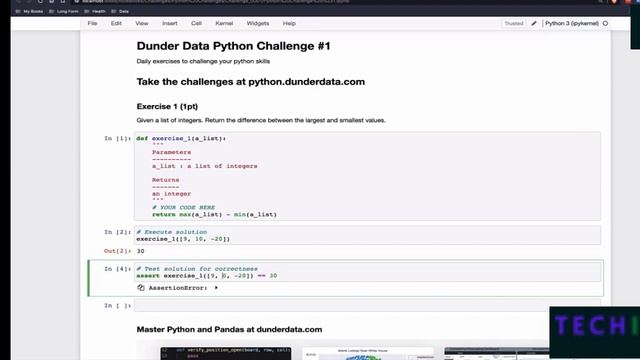Image resolution: width=640 pixels, height=360 pixels.
Task: Click 'Master Python and Pandas at dunderdata.com' heading
Action: (229, 329)
